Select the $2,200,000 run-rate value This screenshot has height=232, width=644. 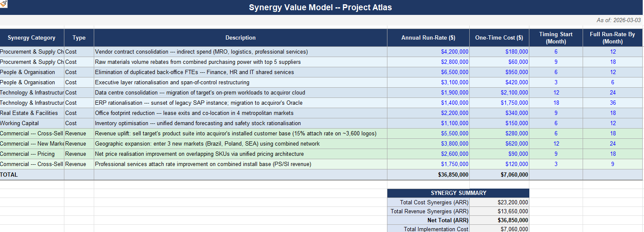coord(428,113)
